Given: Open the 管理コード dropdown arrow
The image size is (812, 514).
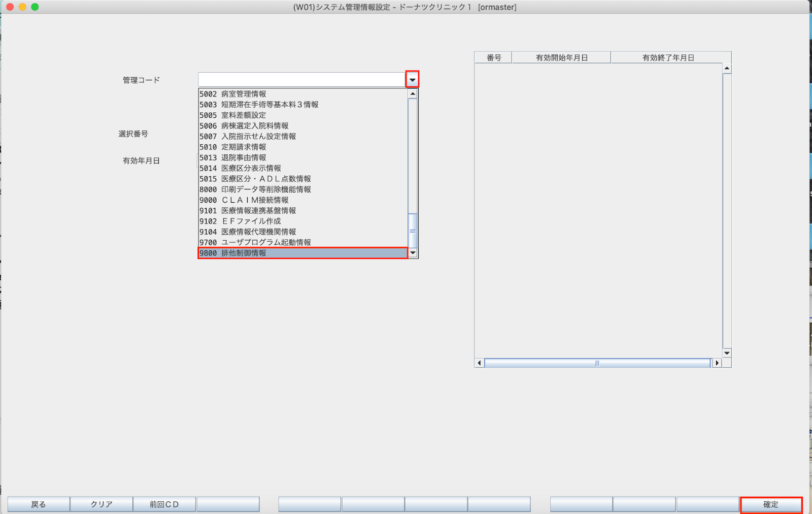Looking at the screenshot, I should [412, 80].
